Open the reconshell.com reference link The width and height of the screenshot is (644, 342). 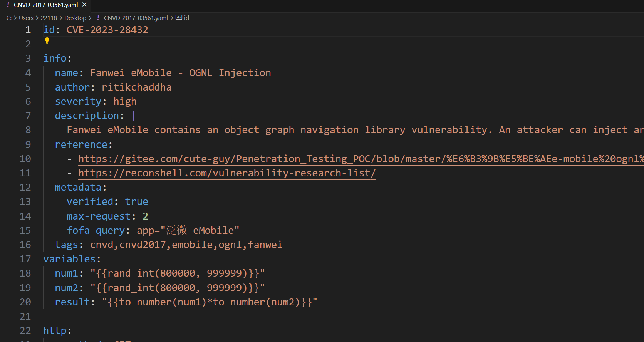pyautogui.click(x=227, y=173)
